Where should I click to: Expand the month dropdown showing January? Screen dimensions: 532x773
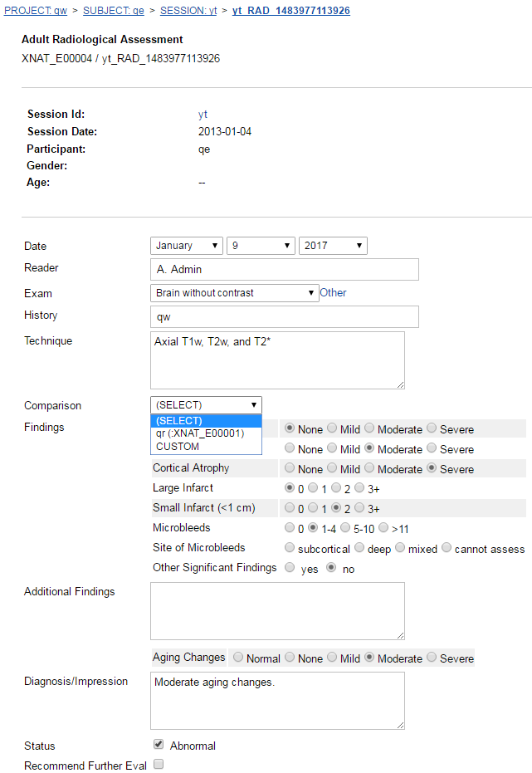pos(187,246)
